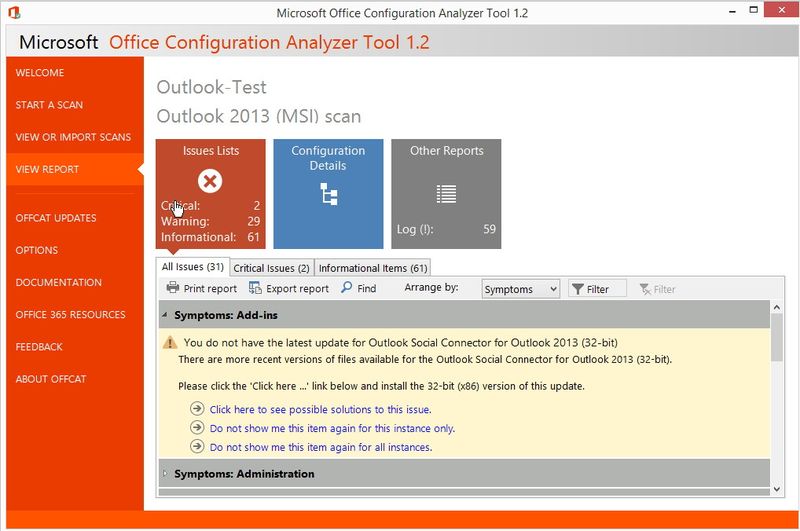Open the Welcome page in sidebar
Image resolution: width=800 pixels, height=531 pixels.
pos(40,73)
